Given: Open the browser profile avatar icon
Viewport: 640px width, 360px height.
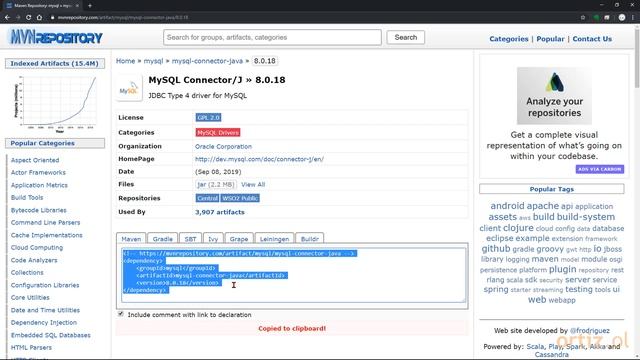Looking at the screenshot, I should coord(622,18).
